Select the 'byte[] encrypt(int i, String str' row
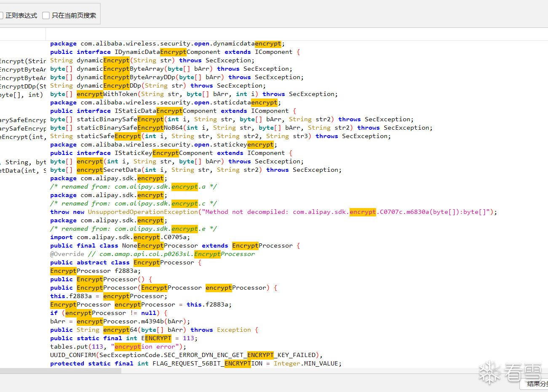 (177, 162)
